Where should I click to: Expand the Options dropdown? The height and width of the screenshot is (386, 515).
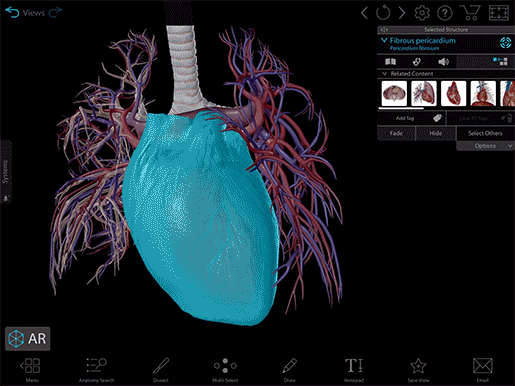click(486, 146)
